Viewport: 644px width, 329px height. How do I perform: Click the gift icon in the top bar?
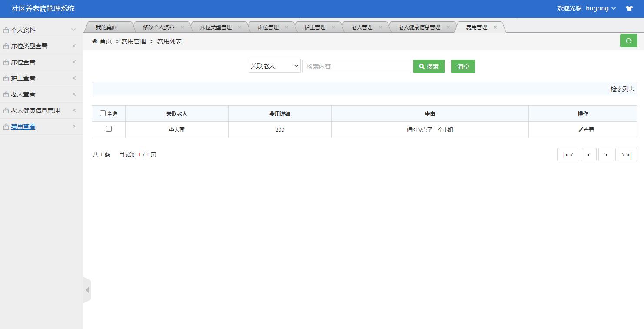coord(629,8)
